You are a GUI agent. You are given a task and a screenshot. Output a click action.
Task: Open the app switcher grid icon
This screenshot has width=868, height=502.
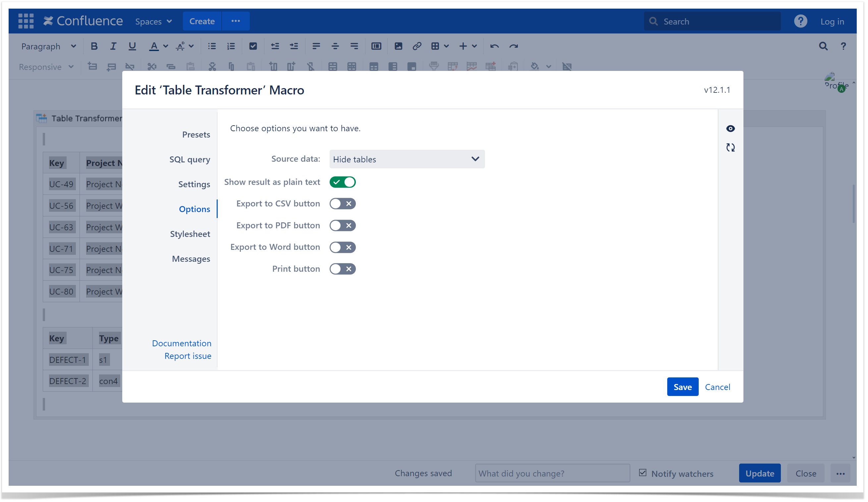[x=26, y=21]
